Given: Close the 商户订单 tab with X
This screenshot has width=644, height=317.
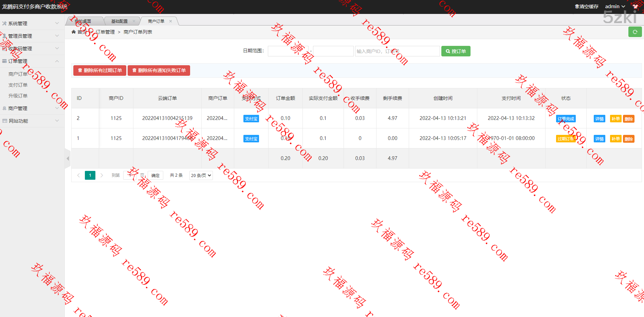Looking at the screenshot, I should click(x=170, y=21).
